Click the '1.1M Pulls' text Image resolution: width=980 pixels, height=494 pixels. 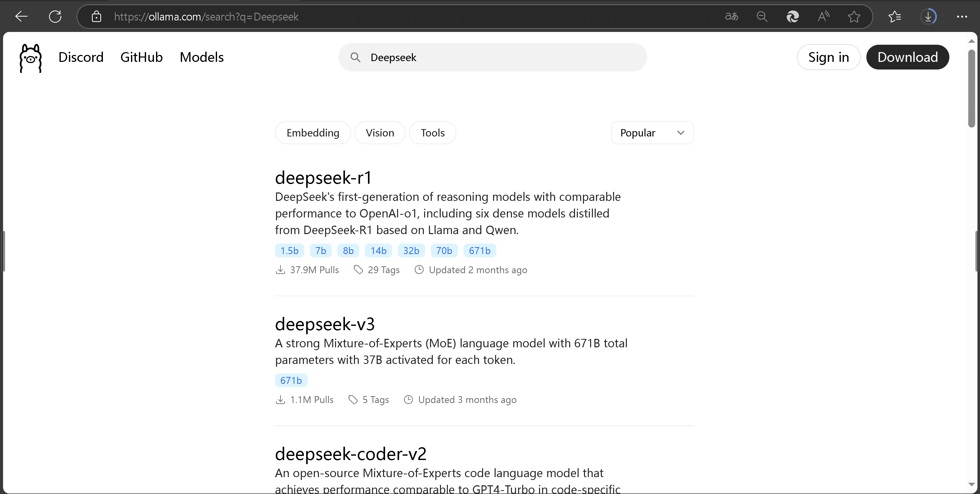coord(312,399)
